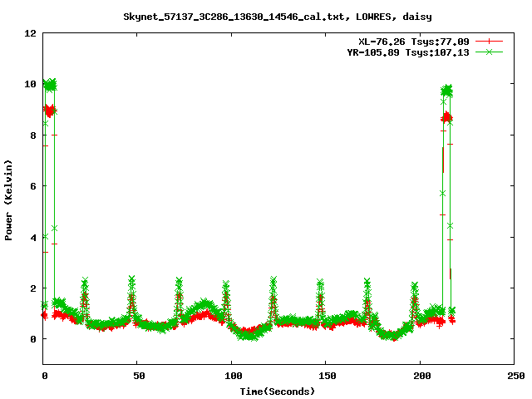This screenshot has width=532, height=399.
Task: Click the red XL legend line sample
Action: (489, 42)
